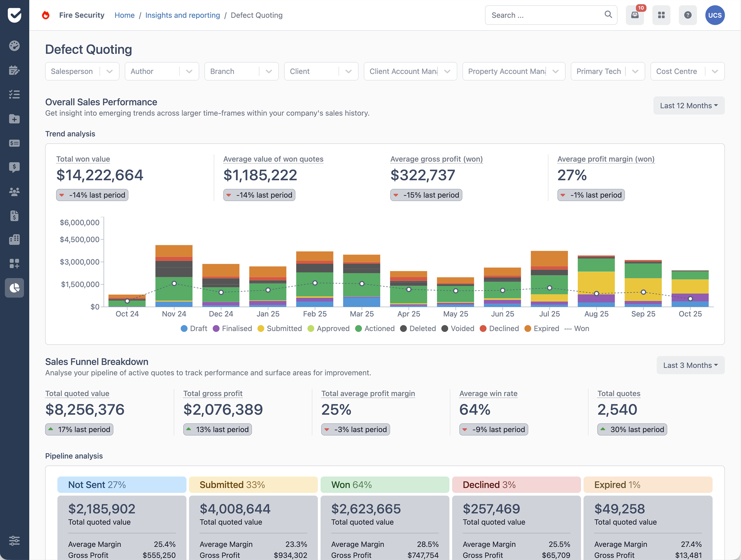Open the dashboard gauge icon in sidebar

(x=14, y=46)
